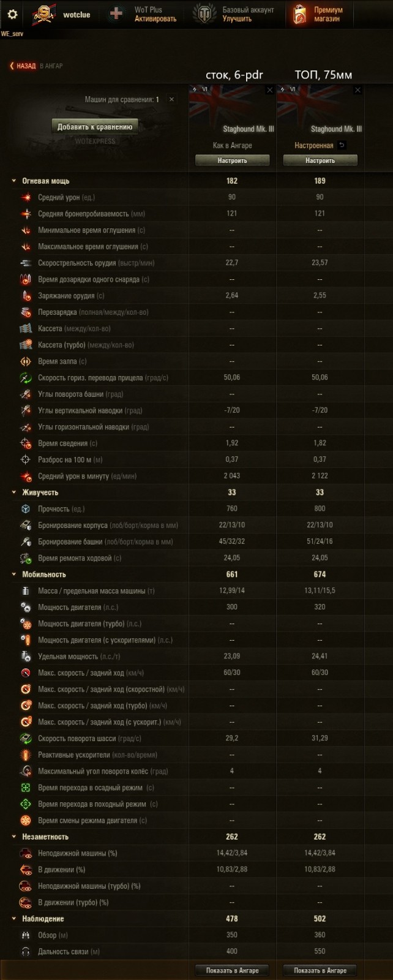Collapse the Незаметность section
This screenshot has height=980, width=393.
[x=14, y=837]
